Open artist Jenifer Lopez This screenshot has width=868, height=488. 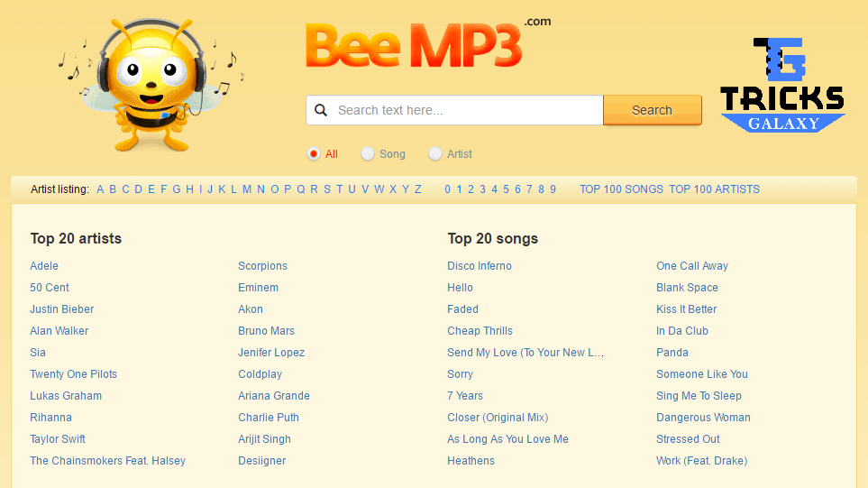coord(271,353)
